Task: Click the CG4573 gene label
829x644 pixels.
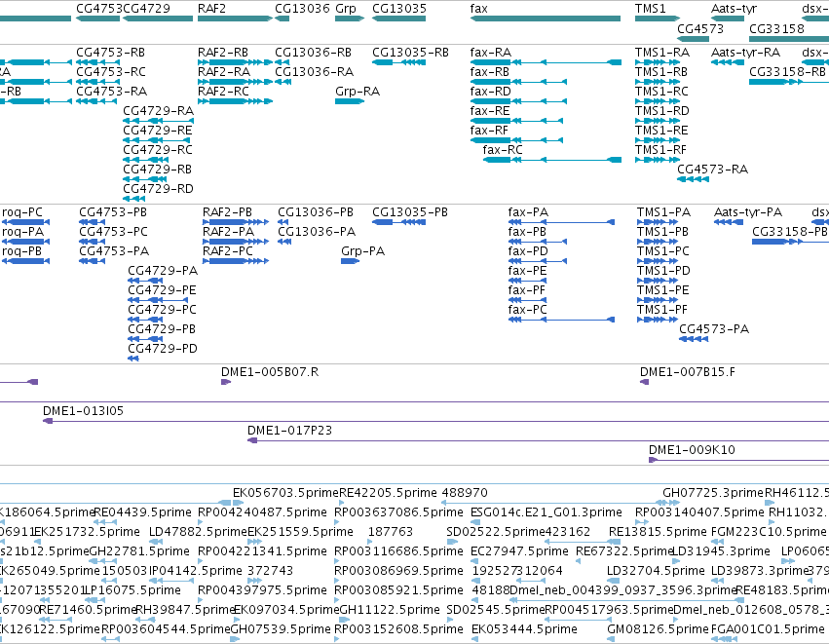Action: 700,28
